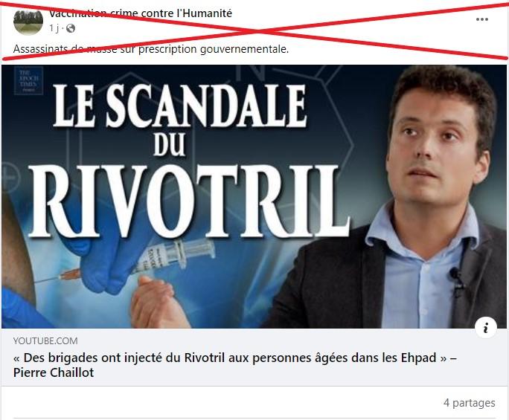Click the public globe privacy icon
The height and width of the screenshot is (420, 509).
(x=71, y=28)
